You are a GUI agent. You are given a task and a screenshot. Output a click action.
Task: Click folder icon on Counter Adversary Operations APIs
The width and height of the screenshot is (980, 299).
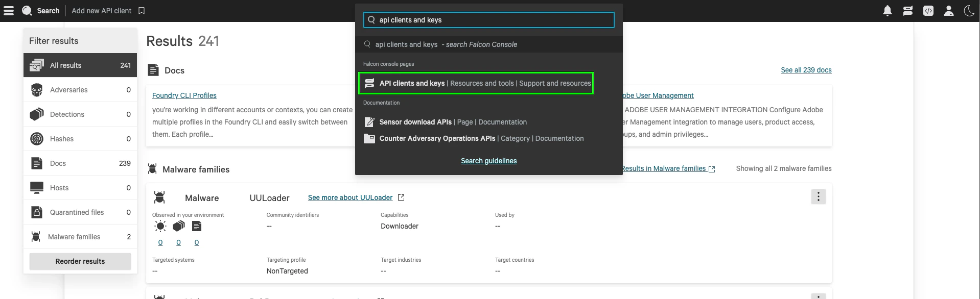[x=369, y=138]
